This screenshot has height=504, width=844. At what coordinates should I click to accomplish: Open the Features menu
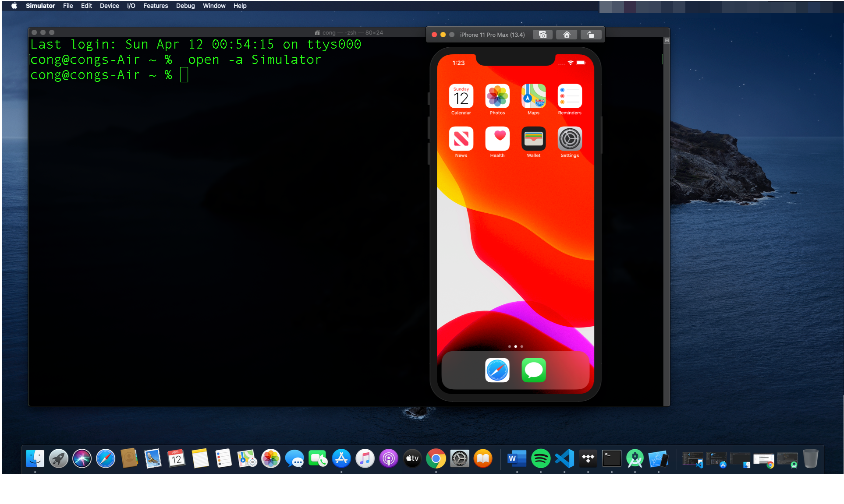(x=156, y=6)
